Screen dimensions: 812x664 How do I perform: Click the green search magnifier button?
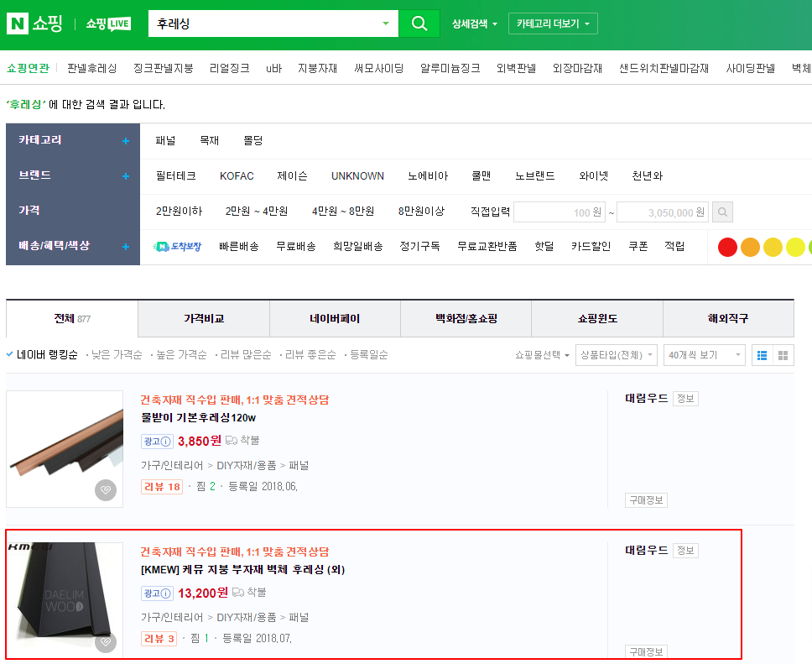419,23
